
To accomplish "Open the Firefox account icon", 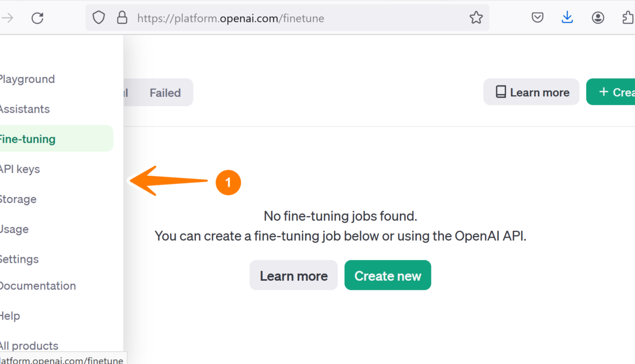I will (x=598, y=18).
